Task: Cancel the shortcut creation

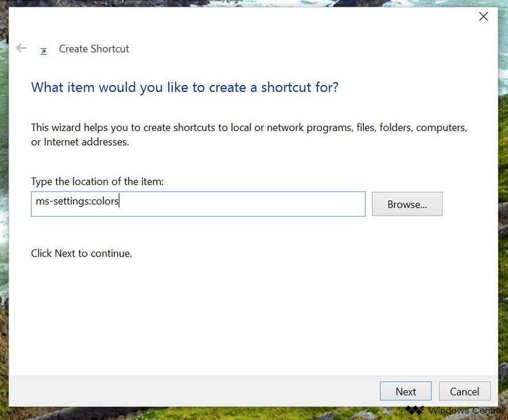Action: [465, 392]
